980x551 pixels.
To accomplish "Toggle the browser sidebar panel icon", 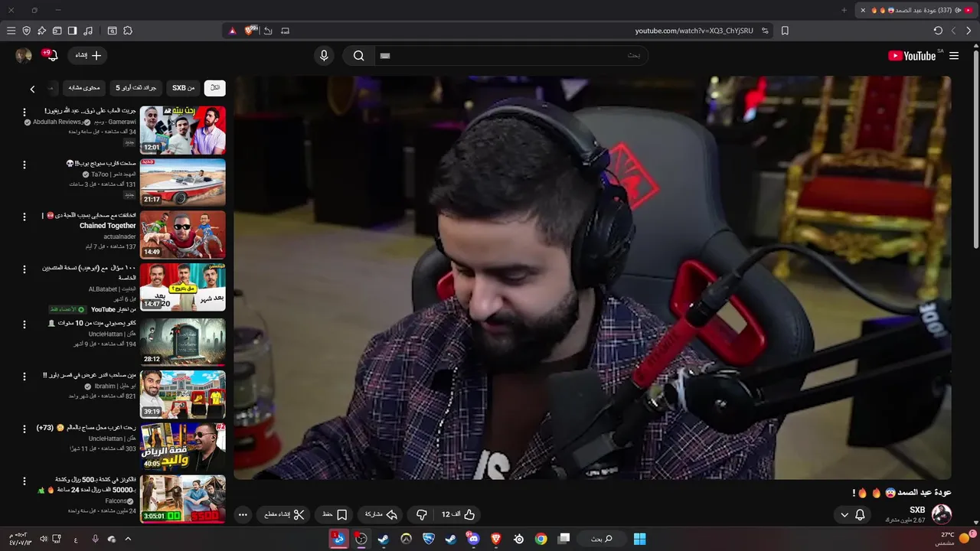I will [x=72, y=31].
